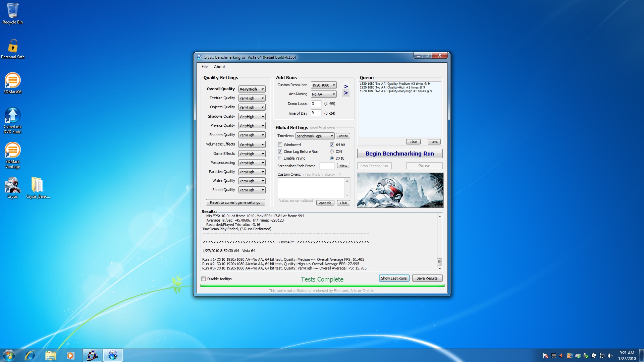Select the 3DMark Vantage desktop shortcut
644x362 pixels.
[12, 155]
